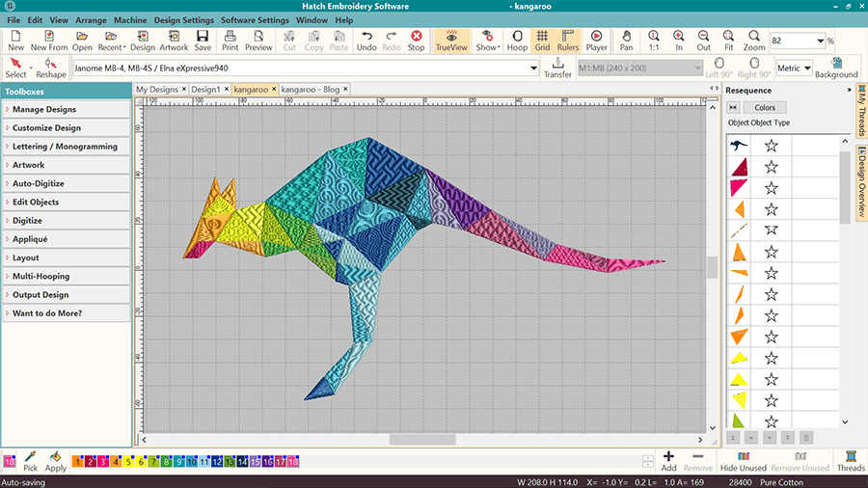Viewport: 868px width, 488px height.
Task: Open the Stitch Player
Action: (x=596, y=40)
